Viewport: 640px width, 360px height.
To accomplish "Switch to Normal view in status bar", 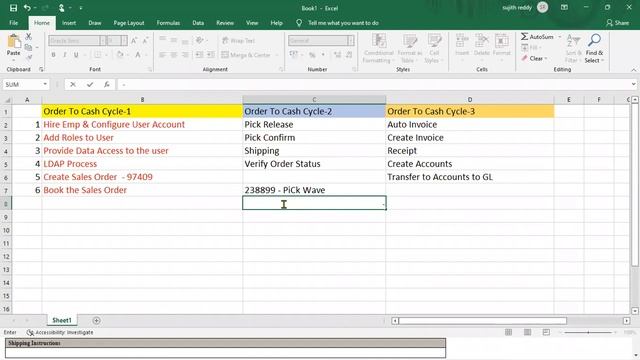I will (x=508, y=332).
